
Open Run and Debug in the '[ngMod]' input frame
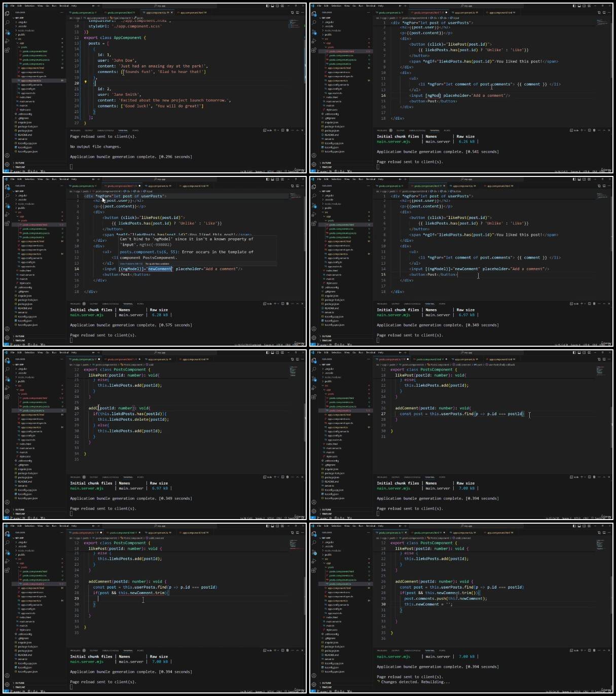click(x=314, y=41)
